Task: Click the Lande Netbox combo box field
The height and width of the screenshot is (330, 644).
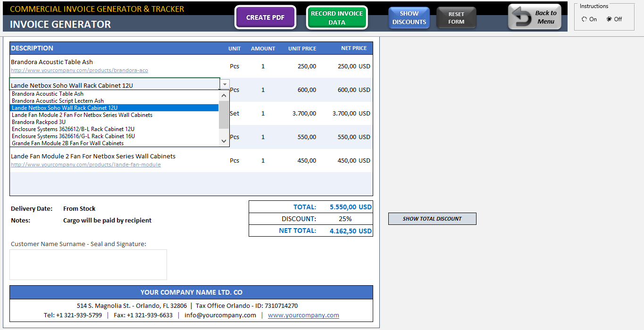Action: (115, 85)
